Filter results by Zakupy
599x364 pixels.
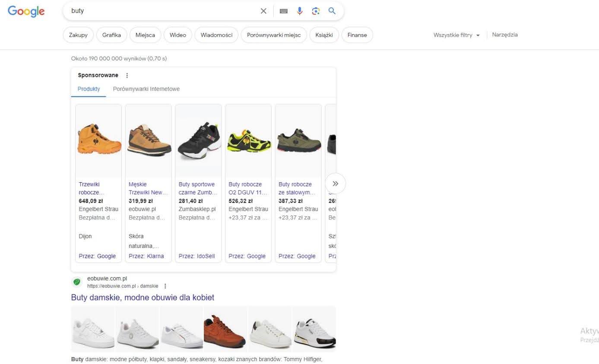[x=78, y=35]
